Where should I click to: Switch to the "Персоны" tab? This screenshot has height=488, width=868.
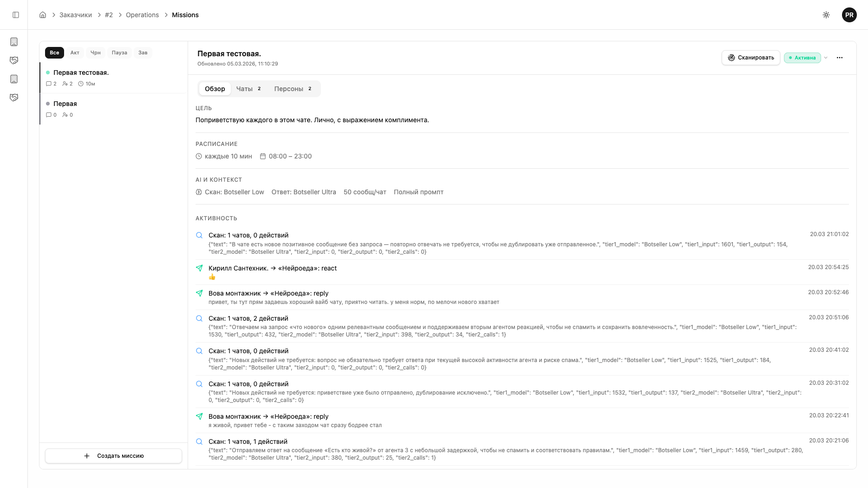click(x=293, y=89)
